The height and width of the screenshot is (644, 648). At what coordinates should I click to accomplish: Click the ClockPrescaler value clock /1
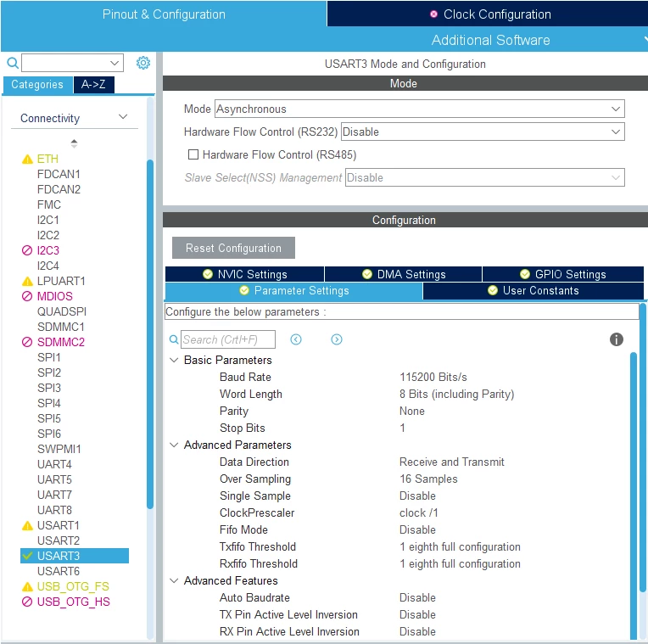[x=419, y=512]
